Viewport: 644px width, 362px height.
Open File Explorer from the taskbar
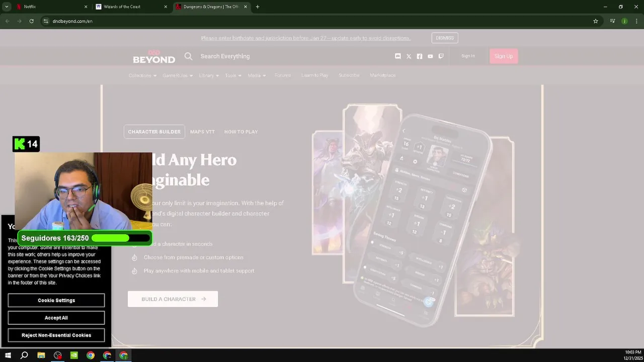(41, 355)
